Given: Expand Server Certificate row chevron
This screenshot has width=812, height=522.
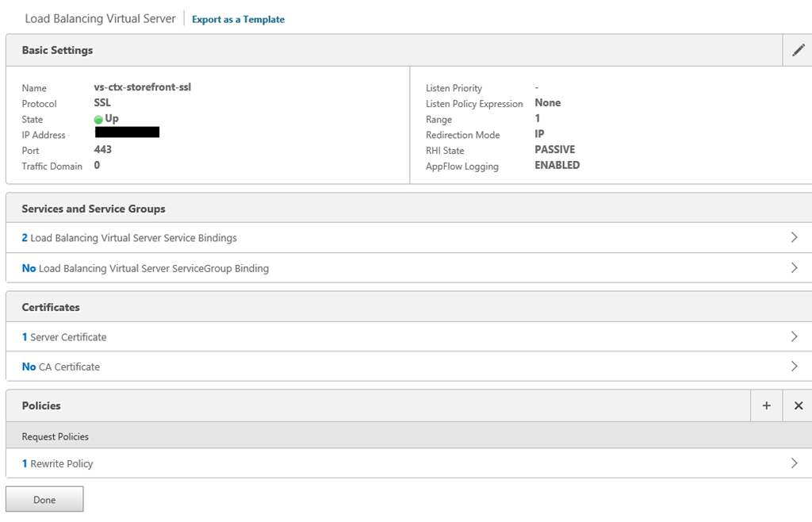Looking at the screenshot, I should tap(794, 336).
